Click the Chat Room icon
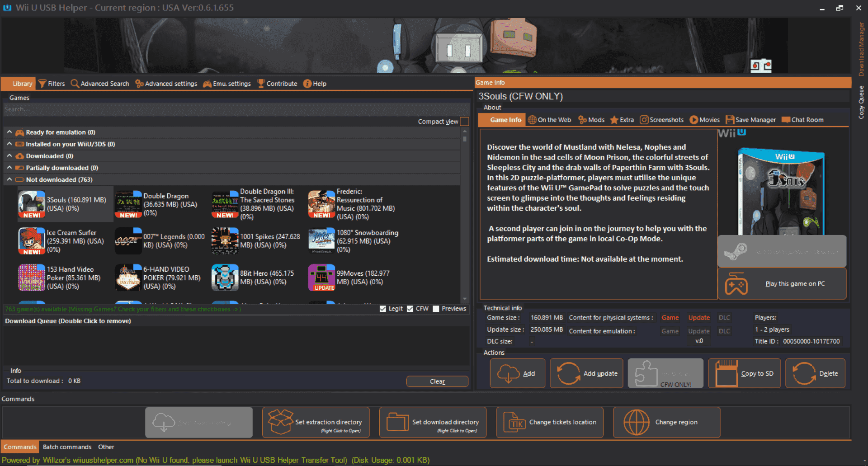 tap(786, 120)
